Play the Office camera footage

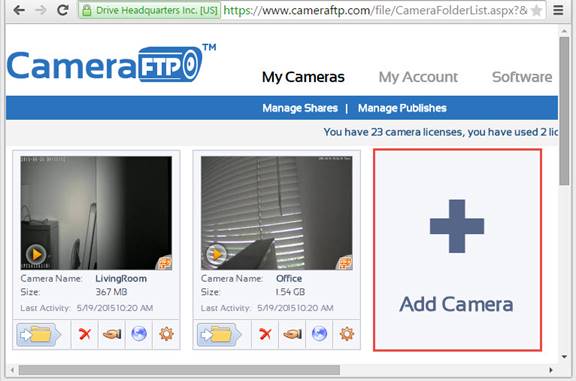click(216, 254)
